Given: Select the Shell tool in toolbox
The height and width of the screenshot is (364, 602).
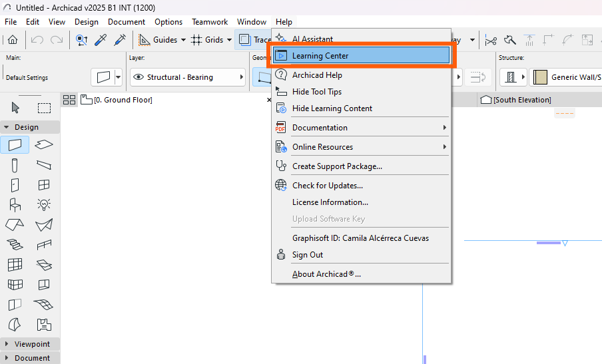Looking at the screenshot, I should click(44, 225).
